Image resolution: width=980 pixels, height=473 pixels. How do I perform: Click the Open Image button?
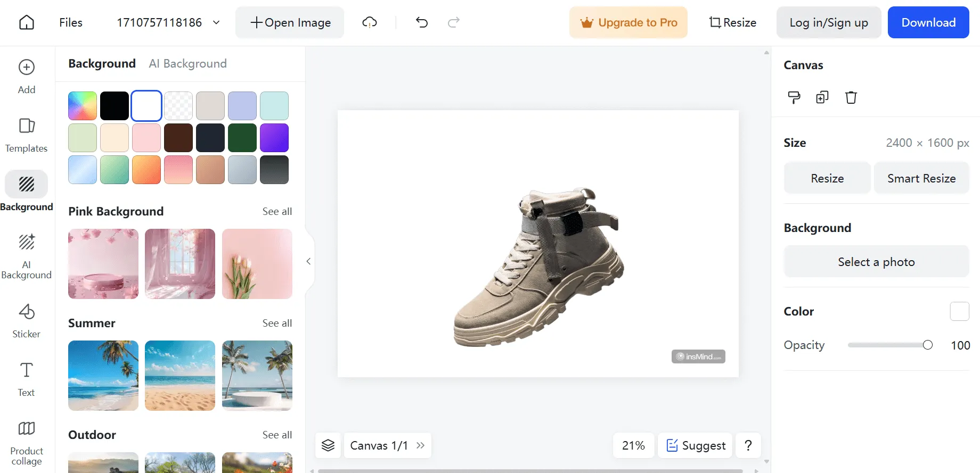click(x=290, y=22)
